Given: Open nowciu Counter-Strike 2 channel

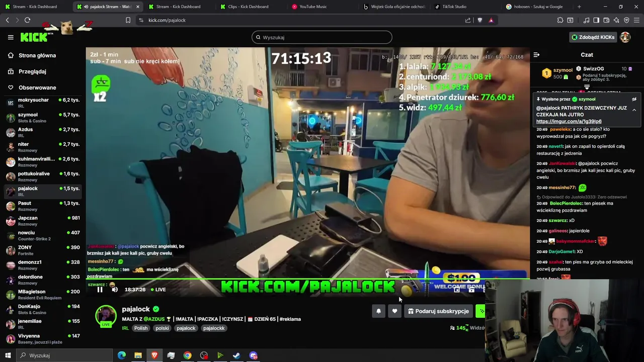Looking at the screenshot, I should (x=43, y=235).
